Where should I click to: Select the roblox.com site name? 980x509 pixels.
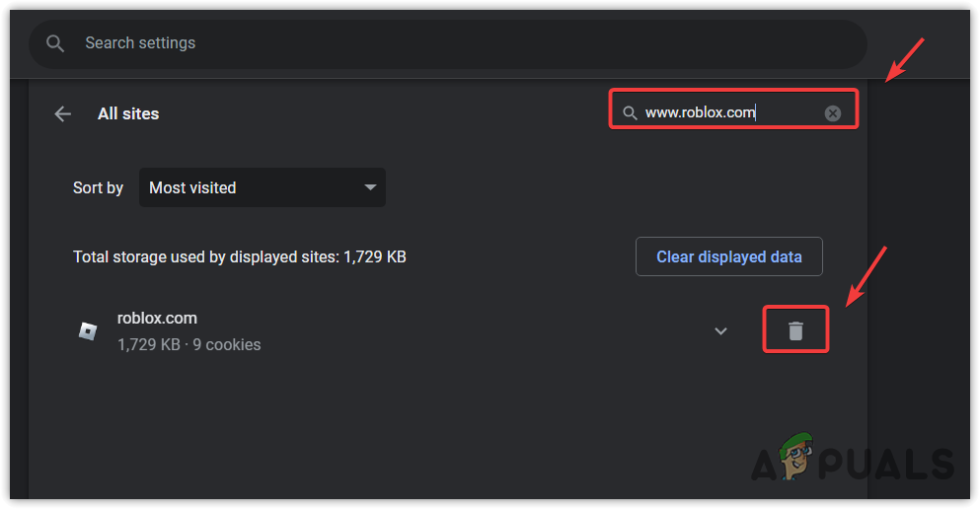click(157, 318)
